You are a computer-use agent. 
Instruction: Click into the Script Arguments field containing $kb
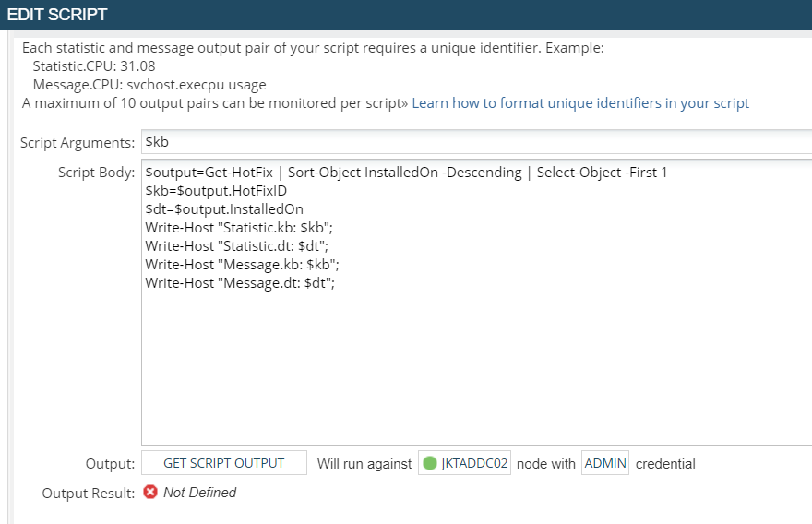[476, 142]
